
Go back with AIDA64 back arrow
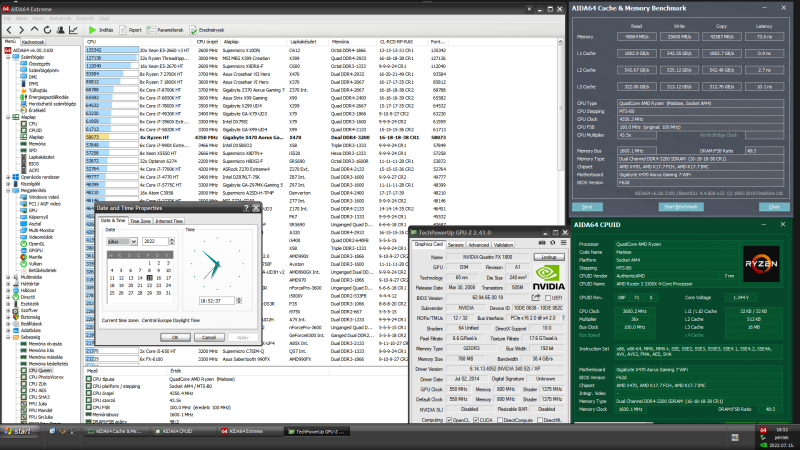9,30
